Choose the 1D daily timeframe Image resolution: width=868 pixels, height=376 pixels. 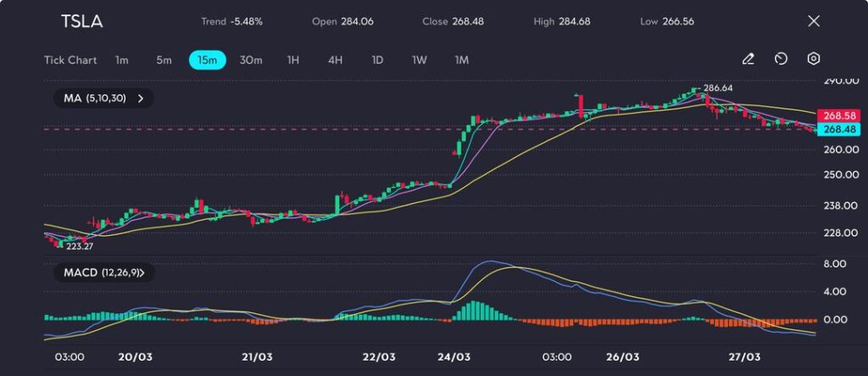point(377,60)
